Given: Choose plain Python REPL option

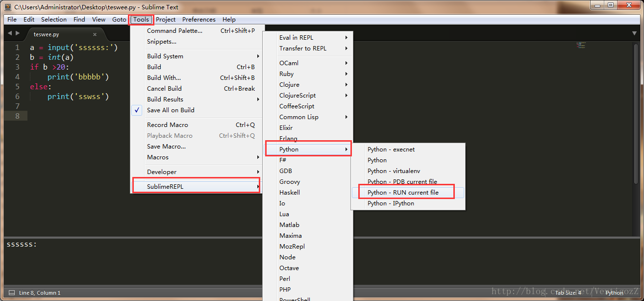Looking at the screenshot, I should click(408, 160).
